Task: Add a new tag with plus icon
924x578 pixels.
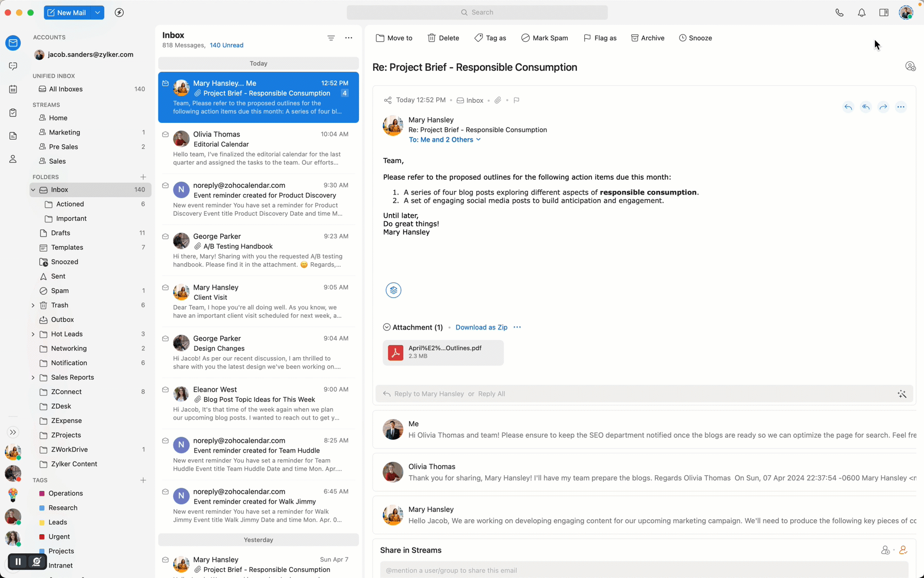Action: (143, 480)
